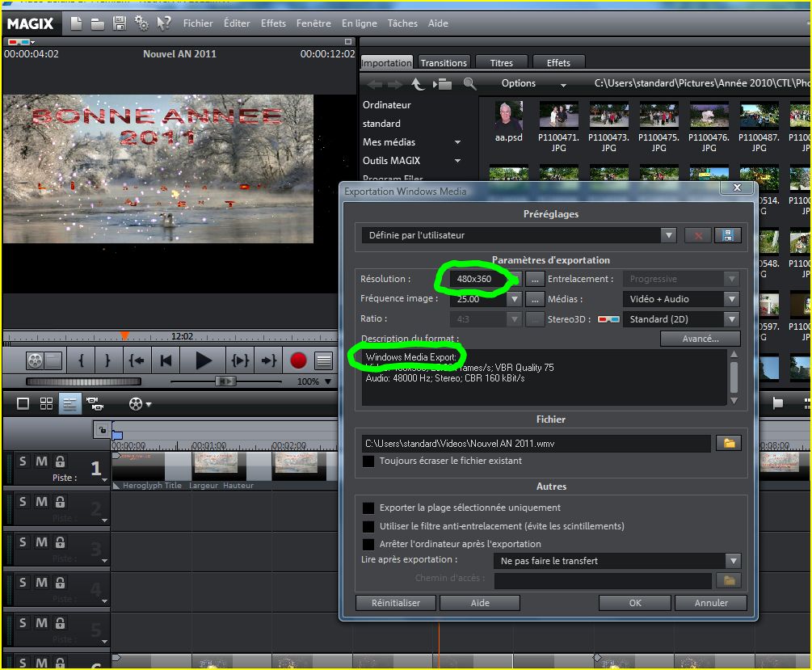Create a new project with the blank page icon
This screenshot has height=670, width=812.
pos(76,23)
